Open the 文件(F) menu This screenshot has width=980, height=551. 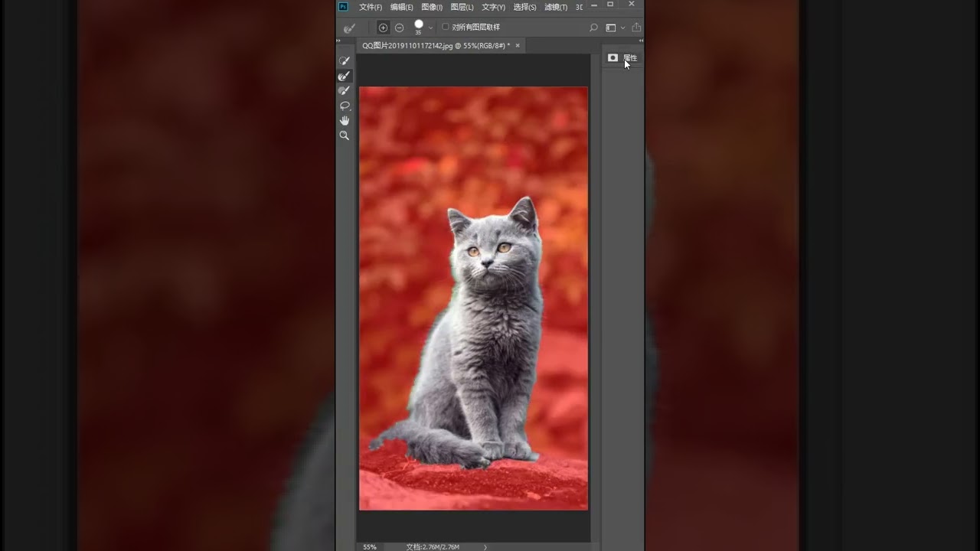(x=371, y=7)
